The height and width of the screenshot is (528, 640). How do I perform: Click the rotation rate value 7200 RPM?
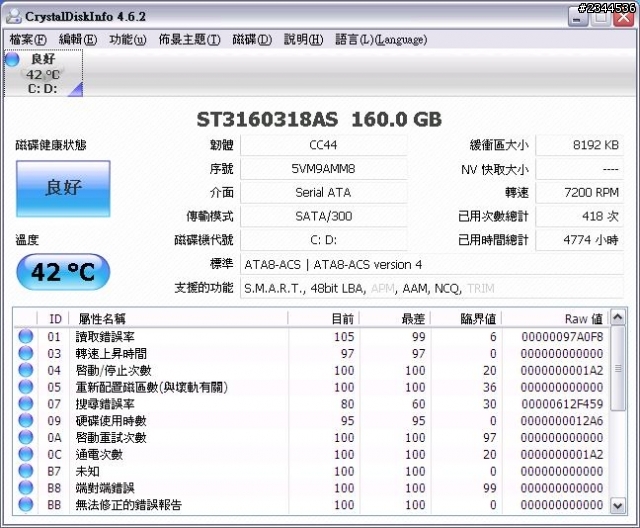pos(580,193)
